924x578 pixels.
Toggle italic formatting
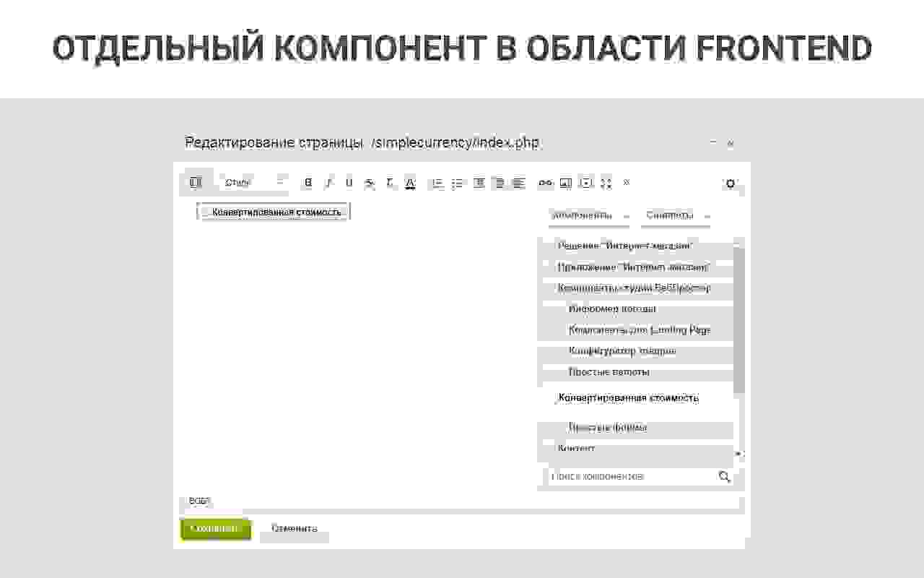tap(328, 183)
